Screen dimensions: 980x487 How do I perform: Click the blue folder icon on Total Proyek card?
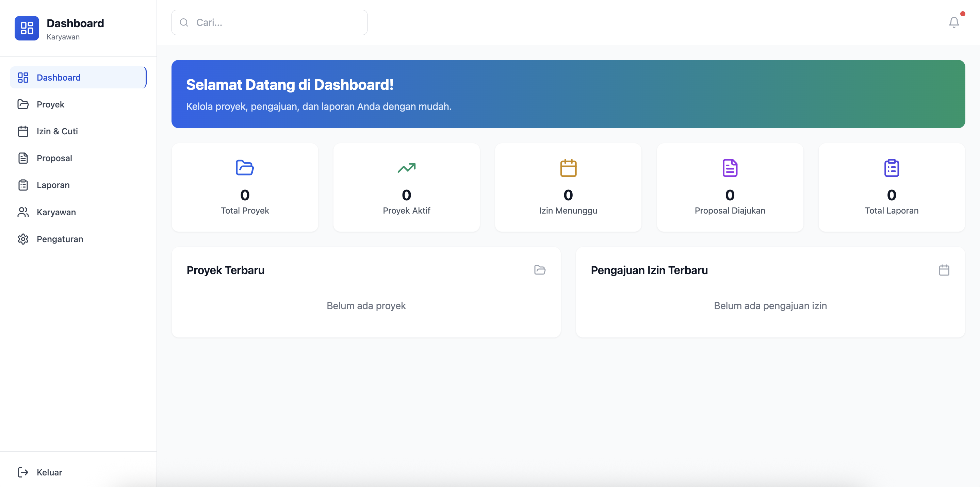[245, 168]
